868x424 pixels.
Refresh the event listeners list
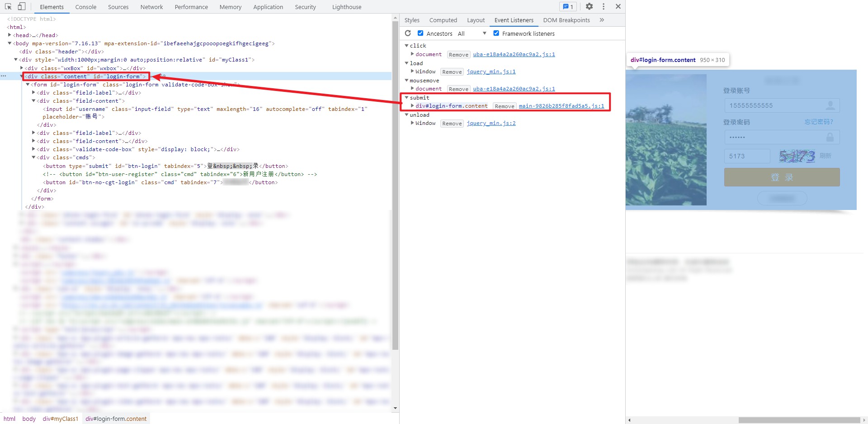tap(408, 33)
